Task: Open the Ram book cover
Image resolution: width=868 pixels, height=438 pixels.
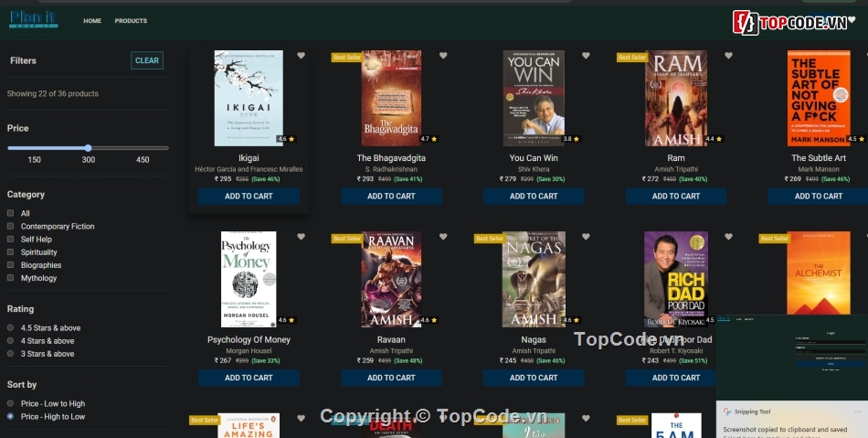Action: pyautogui.click(x=676, y=98)
